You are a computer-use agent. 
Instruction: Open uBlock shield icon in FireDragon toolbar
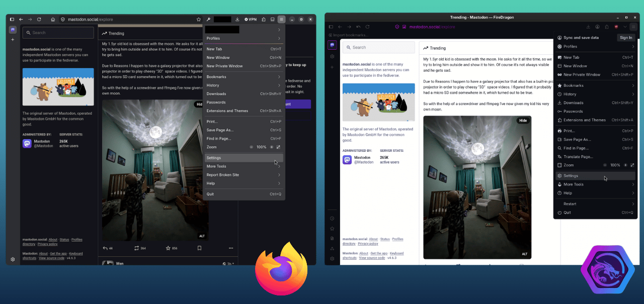pyautogui.click(x=616, y=27)
